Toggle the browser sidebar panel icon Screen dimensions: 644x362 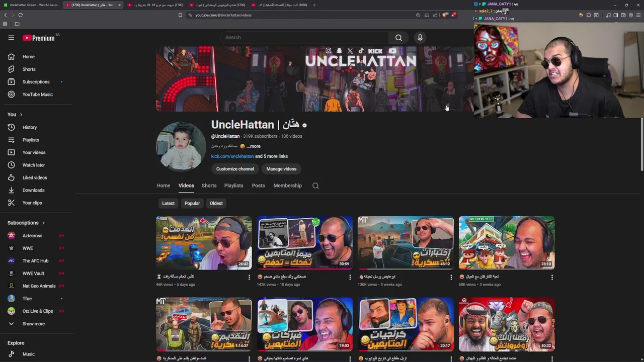tap(616, 15)
